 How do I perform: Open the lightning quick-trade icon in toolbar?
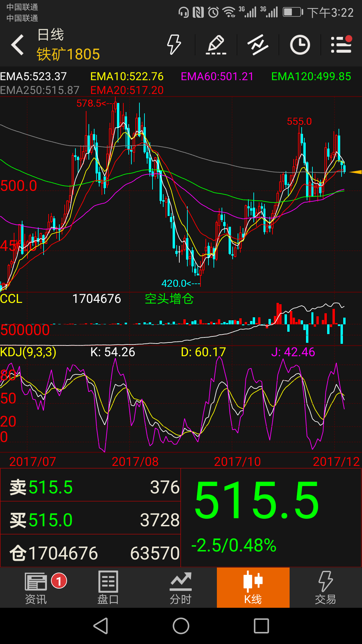click(174, 45)
